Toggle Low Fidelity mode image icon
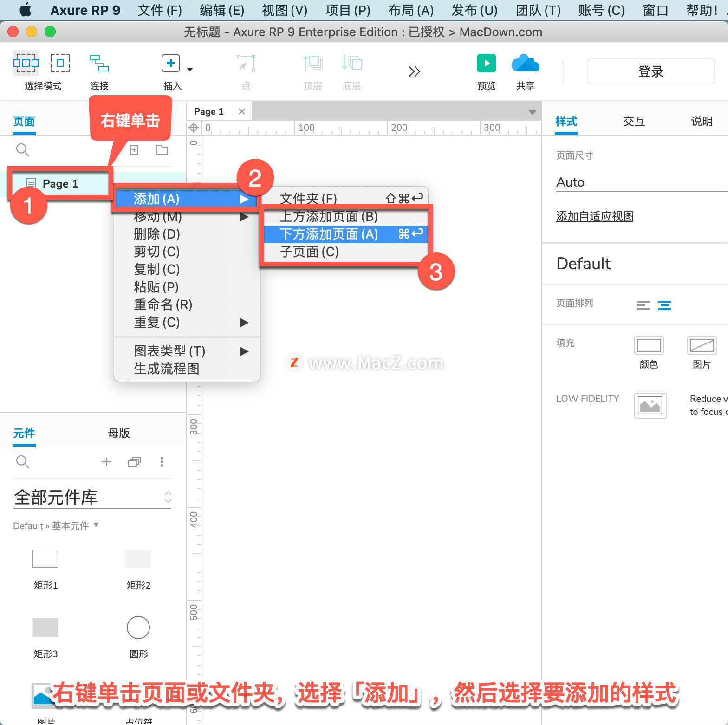Image resolution: width=728 pixels, height=725 pixels. tap(650, 406)
